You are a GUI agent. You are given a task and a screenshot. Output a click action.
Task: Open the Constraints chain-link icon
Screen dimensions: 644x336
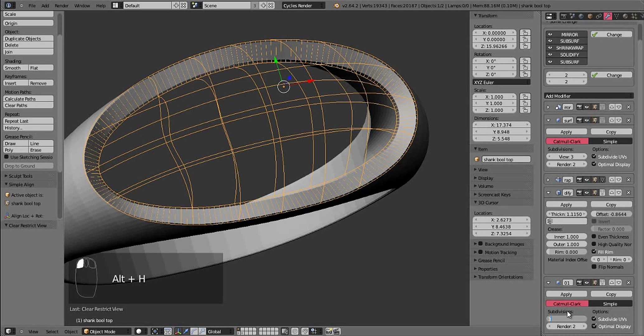tap(599, 16)
